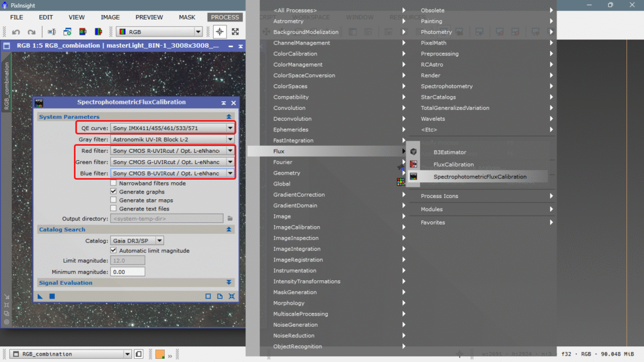Collapse the Catalog Search section
644x362 pixels.
tap(229, 229)
